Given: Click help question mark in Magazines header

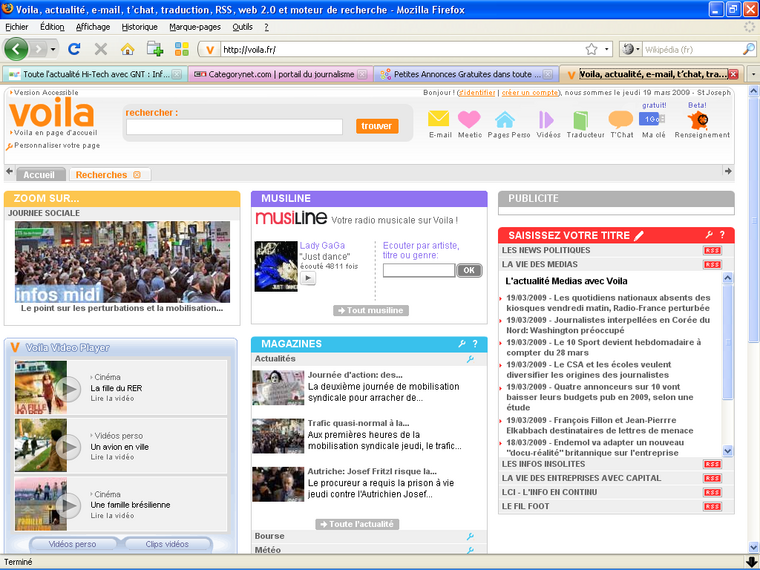Looking at the screenshot, I should pyautogui.click(x=475, y=344).
